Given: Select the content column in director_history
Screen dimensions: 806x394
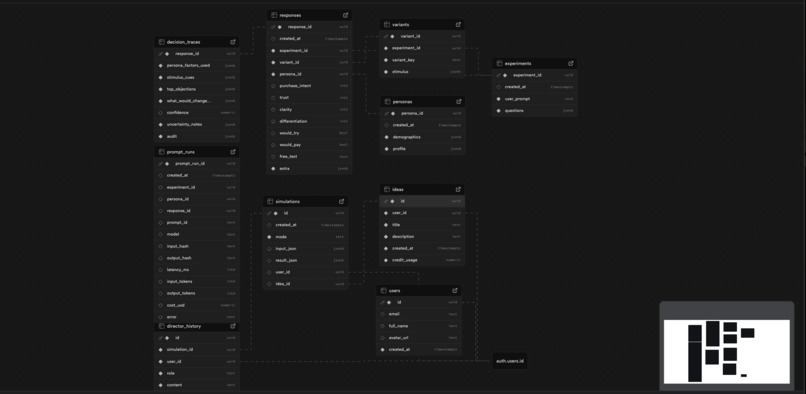Looking at the screenshot, I should [197, 385].
